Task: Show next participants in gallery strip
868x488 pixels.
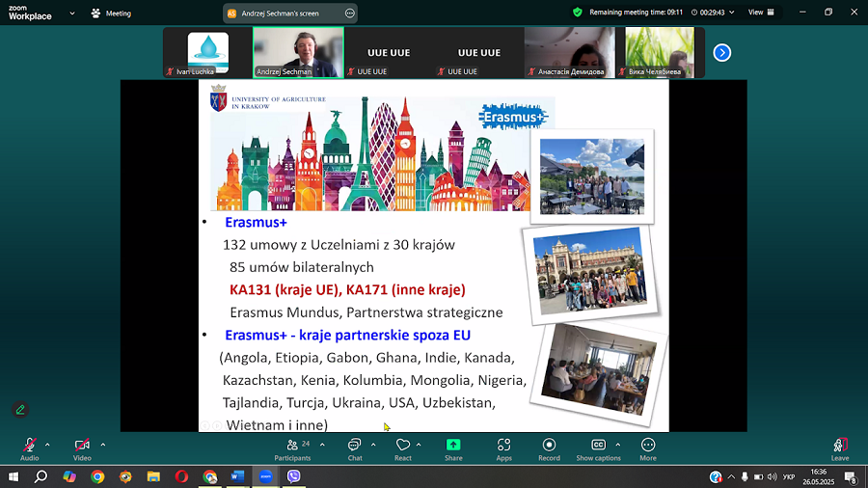Action: 721,53
